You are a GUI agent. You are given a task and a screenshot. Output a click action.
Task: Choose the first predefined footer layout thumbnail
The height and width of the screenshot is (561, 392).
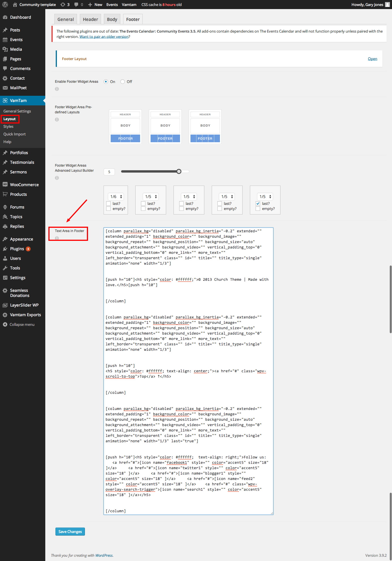pos(125,127)
